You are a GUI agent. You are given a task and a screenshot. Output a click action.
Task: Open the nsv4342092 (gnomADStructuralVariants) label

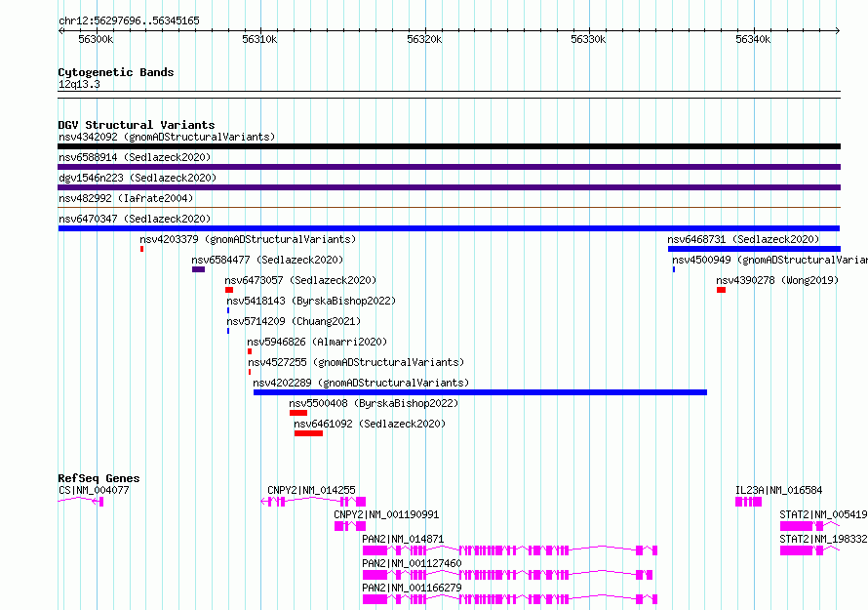pos(167,137)
